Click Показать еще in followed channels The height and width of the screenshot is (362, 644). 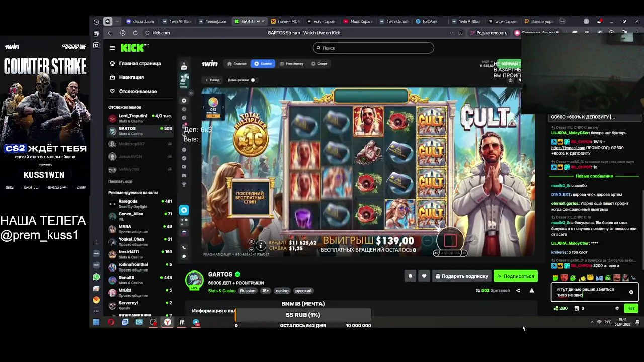click(x=120, y=181)
